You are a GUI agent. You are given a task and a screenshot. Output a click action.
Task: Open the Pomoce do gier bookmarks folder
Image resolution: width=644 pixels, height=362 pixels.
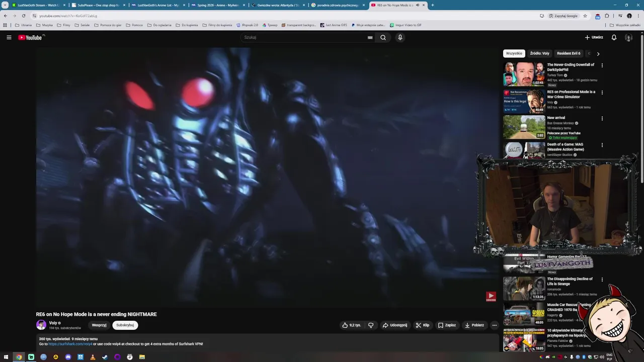click(108, 25)
